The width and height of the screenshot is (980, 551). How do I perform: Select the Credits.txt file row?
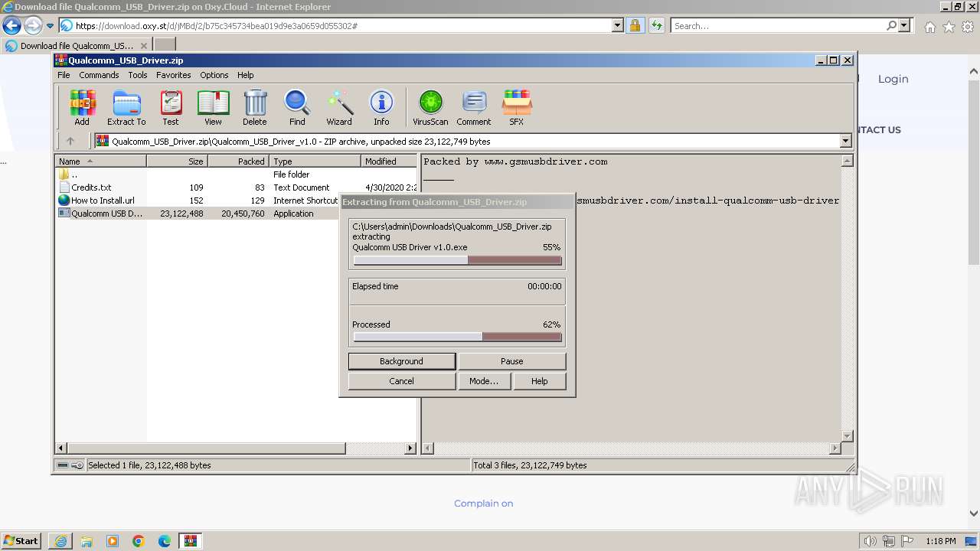point(237,187)
